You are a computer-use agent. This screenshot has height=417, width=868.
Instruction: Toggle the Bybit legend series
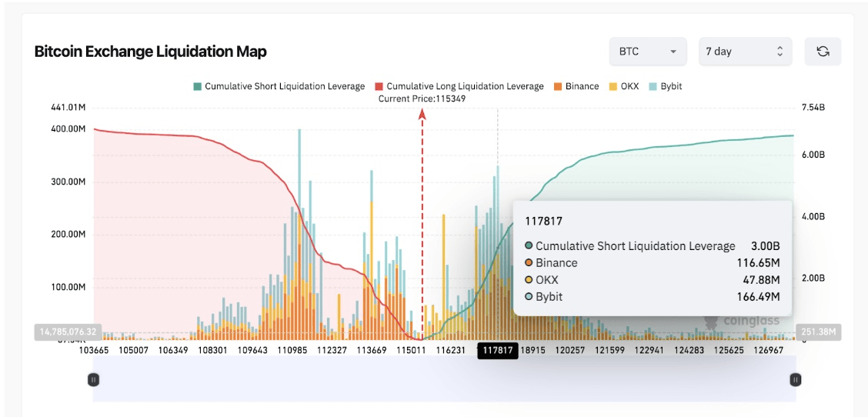(669, 86)
